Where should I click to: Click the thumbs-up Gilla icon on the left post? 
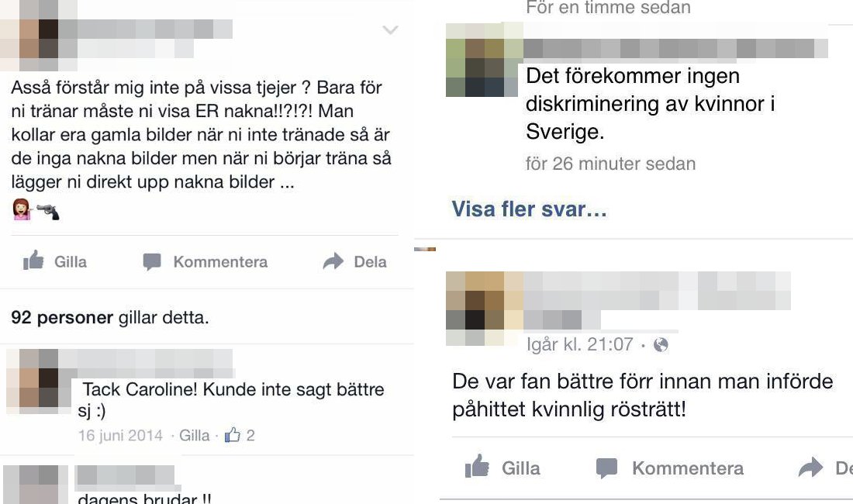[33, 261]
